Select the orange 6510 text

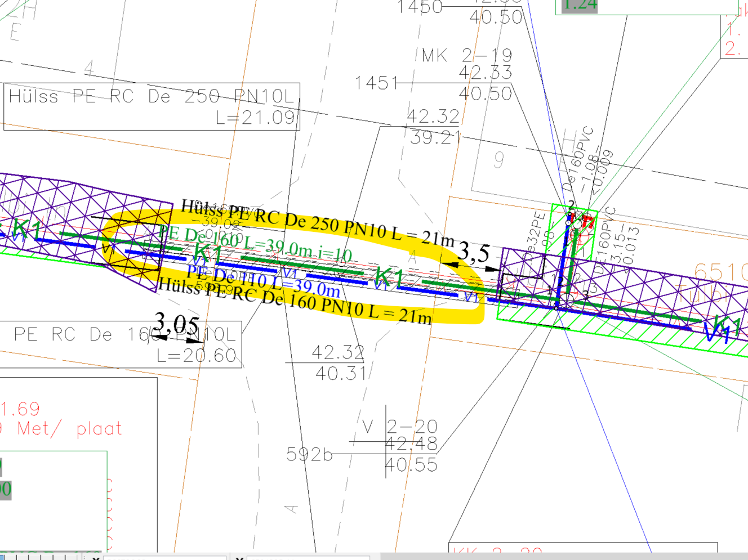point(720,274)
